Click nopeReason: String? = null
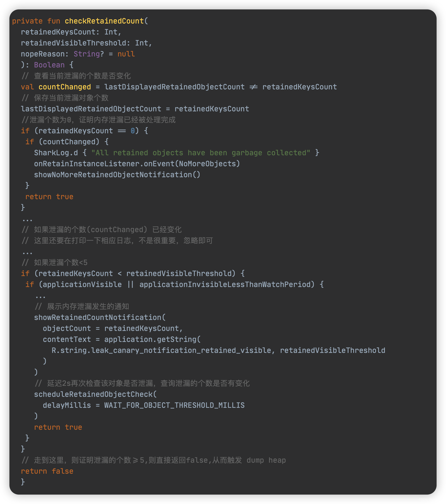Screen dimensions: 446x504 coord(78,54)
